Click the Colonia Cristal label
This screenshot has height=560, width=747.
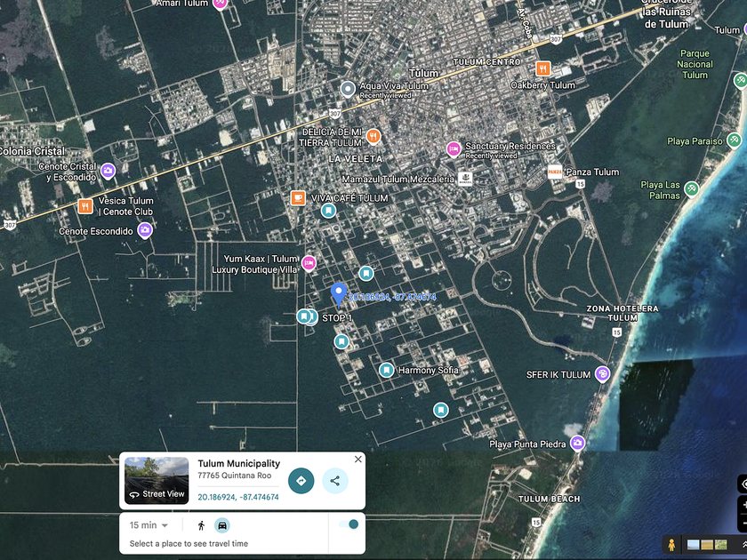click(x=32, y=151)
